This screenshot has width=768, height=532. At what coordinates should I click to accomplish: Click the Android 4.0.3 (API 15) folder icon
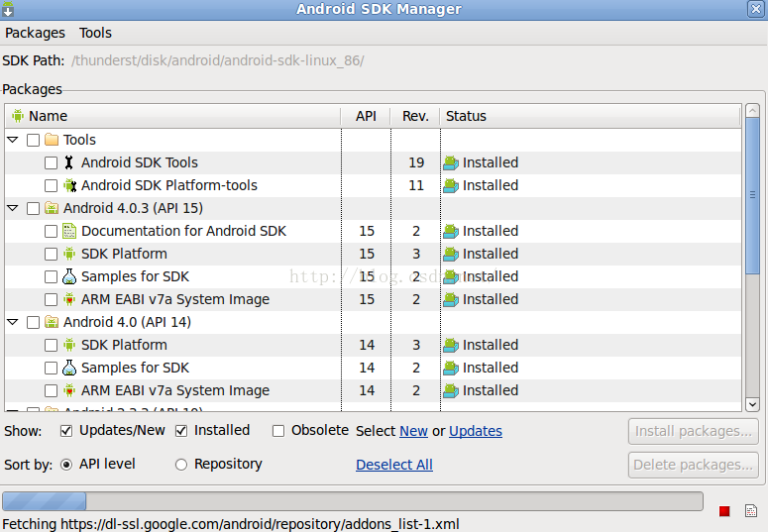pyautogui.click(x=52, y=208)
